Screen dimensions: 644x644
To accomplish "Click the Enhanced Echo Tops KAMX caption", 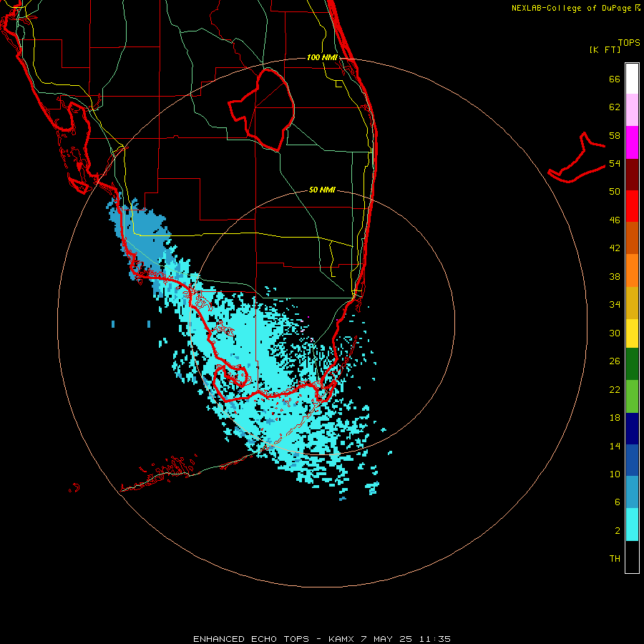I will (x=322, y=639).
